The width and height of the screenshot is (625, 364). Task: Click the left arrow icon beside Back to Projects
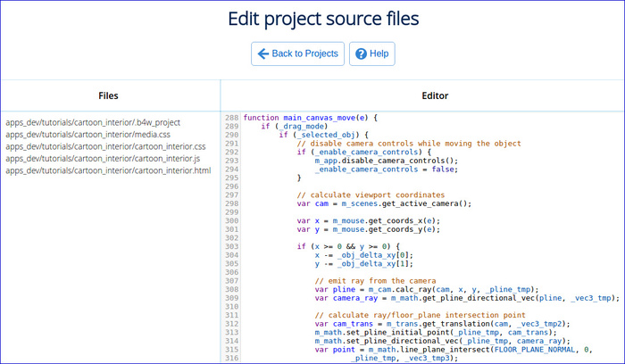[x=263, y=54]
